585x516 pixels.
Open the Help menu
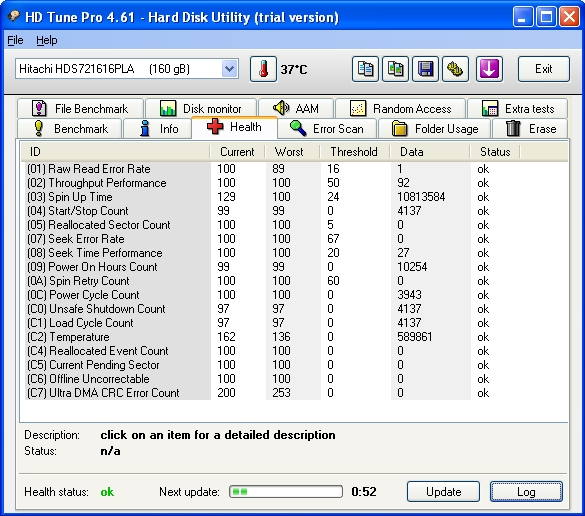(47, 40)
